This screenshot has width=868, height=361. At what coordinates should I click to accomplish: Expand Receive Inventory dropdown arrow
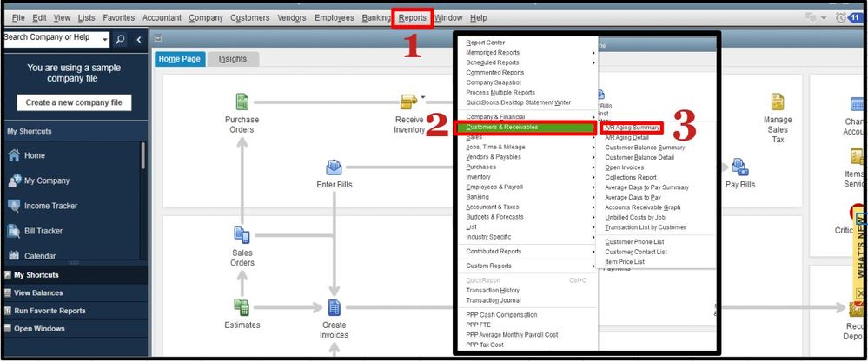tap(423, 96)
